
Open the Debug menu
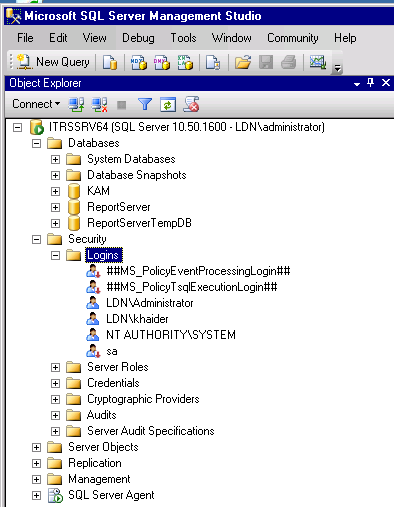pyautogui.click(x=138, y=38)
